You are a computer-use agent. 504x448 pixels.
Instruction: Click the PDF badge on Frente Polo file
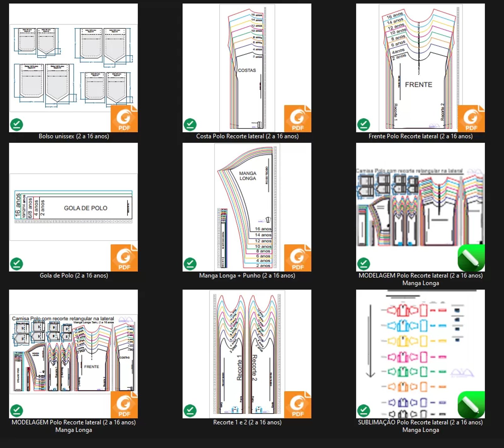pos(471,118)
